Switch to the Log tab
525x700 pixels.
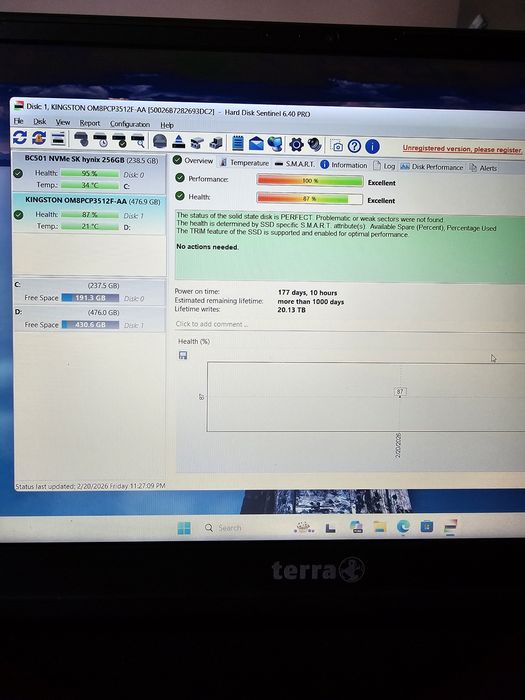click(384, 166)
